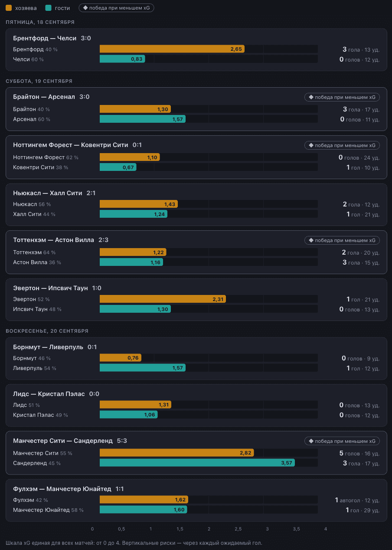This screenshot has height=550, width=392.
Task: Click Брайтон's orange 1,30 xG bar
Action: (135, 109)
